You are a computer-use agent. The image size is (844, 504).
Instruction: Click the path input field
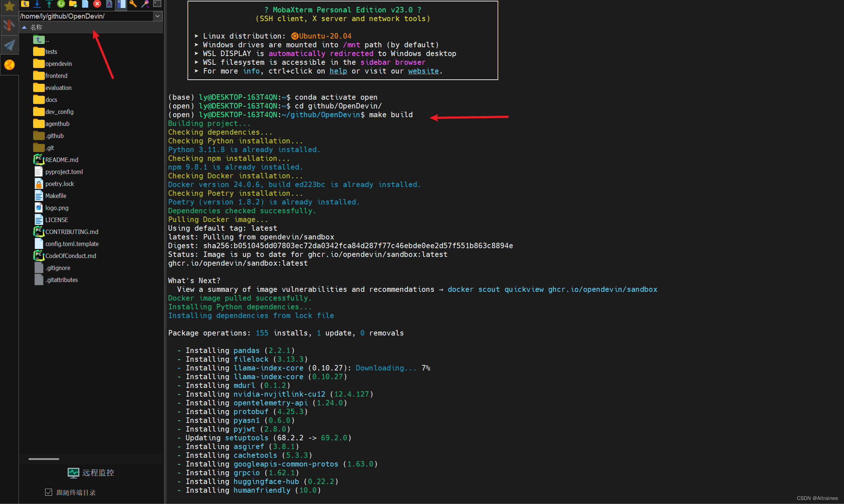(86, 16)
